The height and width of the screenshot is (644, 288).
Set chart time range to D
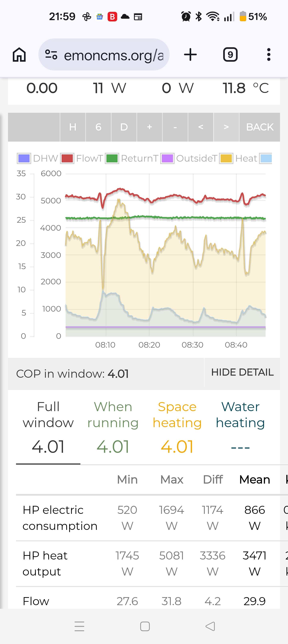pos(124,127)
